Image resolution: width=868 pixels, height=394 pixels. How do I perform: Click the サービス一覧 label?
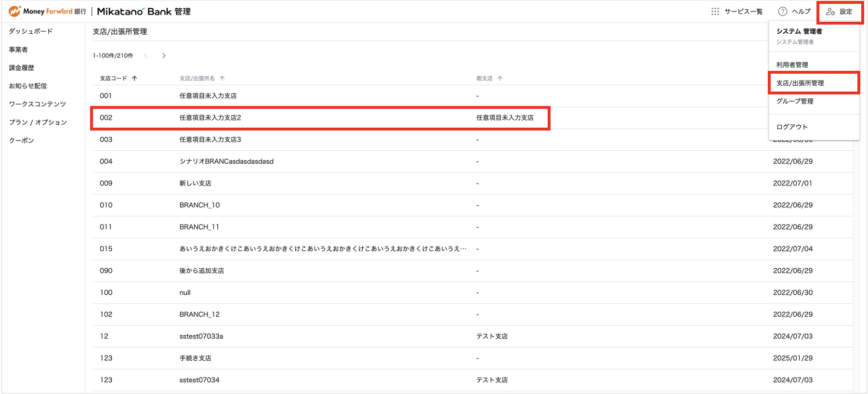744,12
